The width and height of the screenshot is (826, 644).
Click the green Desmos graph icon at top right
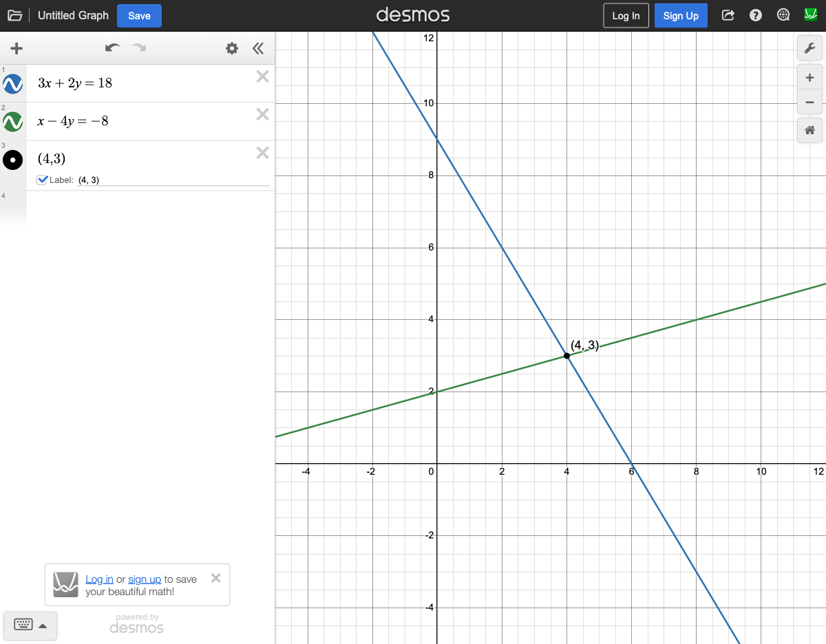tap(810, 15)
